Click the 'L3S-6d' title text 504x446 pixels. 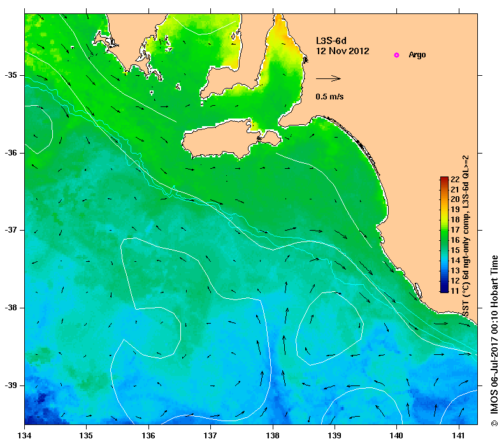331,41
